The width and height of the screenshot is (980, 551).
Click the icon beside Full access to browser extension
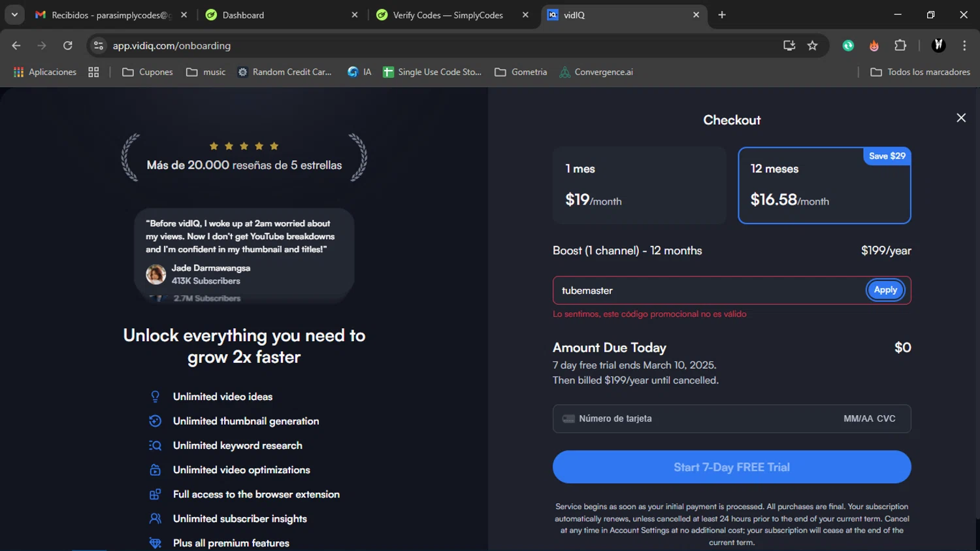tap(155, 494)
